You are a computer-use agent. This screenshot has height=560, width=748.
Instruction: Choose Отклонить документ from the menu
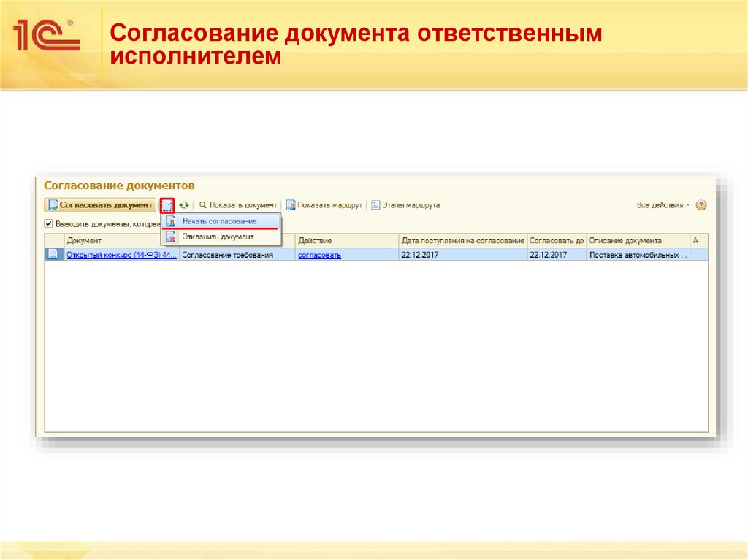(217, 236)
